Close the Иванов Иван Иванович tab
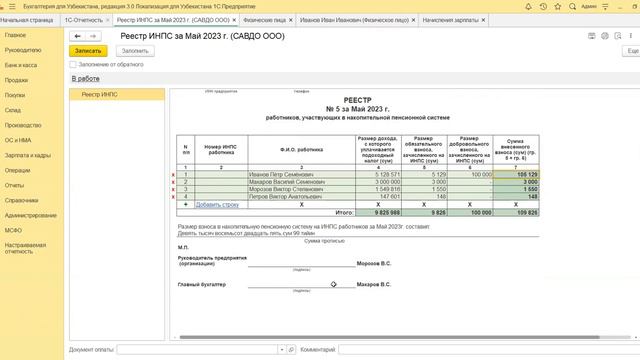Viewport: 640px width, 360px height. (413, 20)
